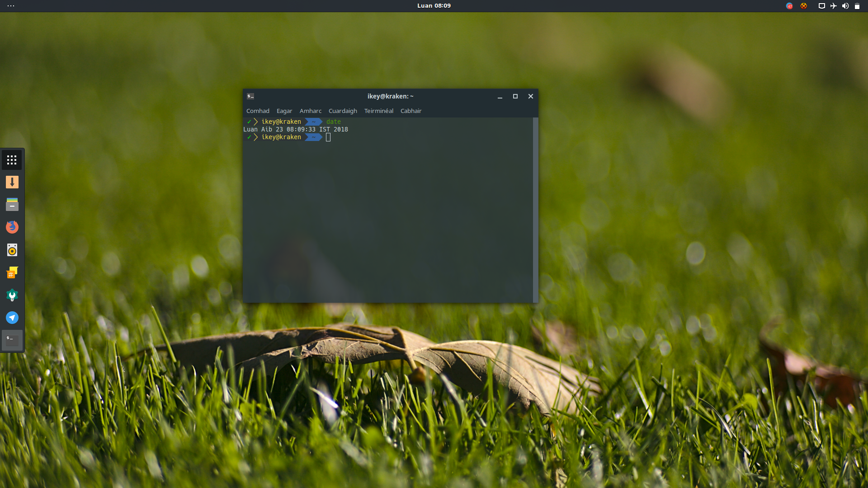Click the terminal window title bar icon
Image resolution: width=868 pixels, height=488 pixels.
250,96
